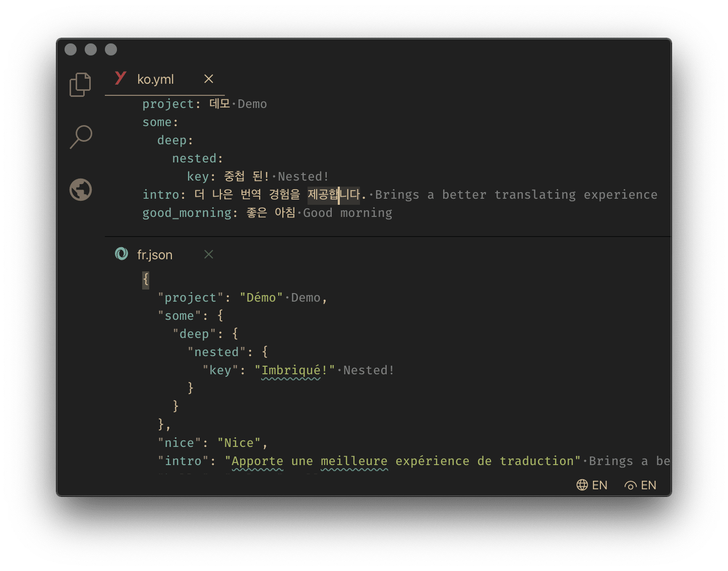
Task: Change source language via eye EN status item
Action: click(640, 485)
